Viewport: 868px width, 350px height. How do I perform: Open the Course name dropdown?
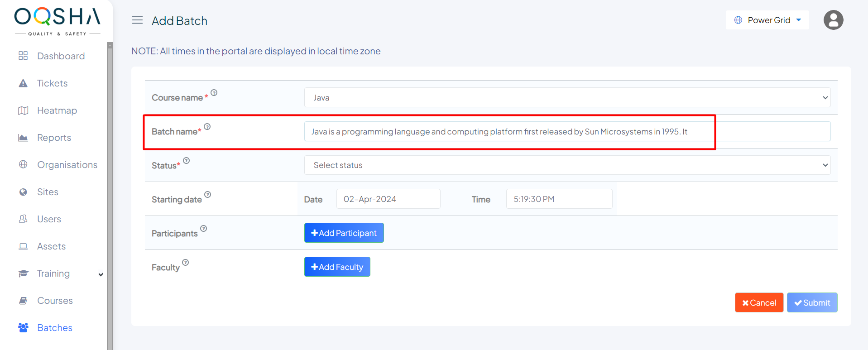click(x=567, y=98)
